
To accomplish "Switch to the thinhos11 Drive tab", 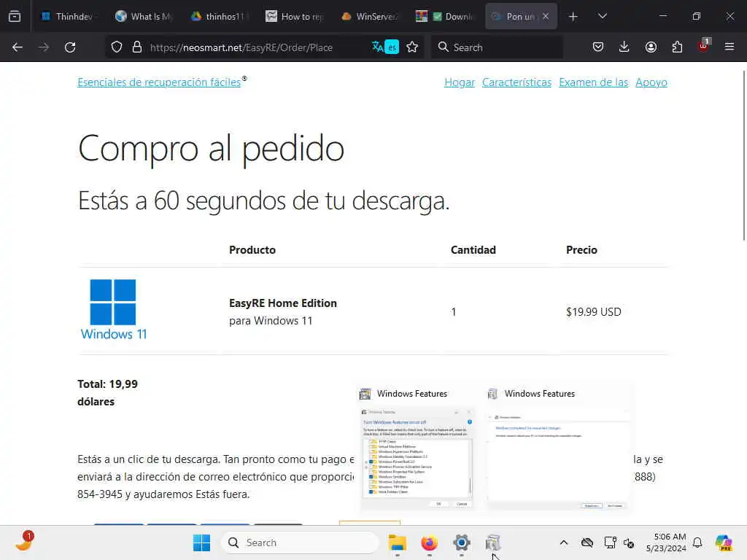I will point(218,17).
